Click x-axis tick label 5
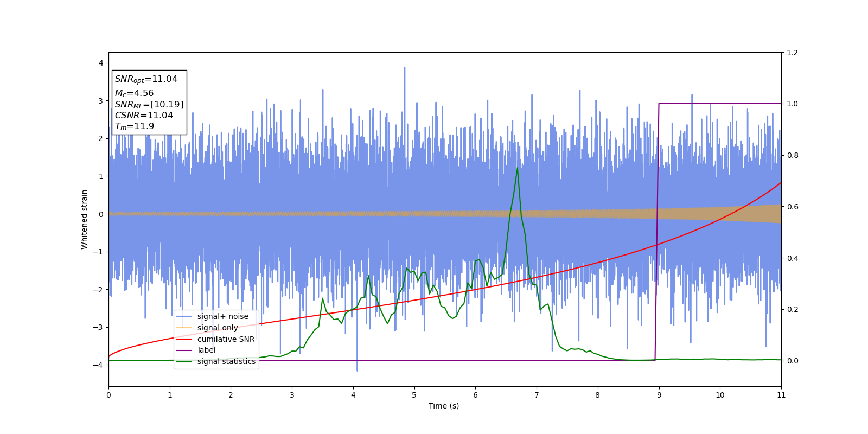This screenshot has height=434, width=868. [414, 395]
